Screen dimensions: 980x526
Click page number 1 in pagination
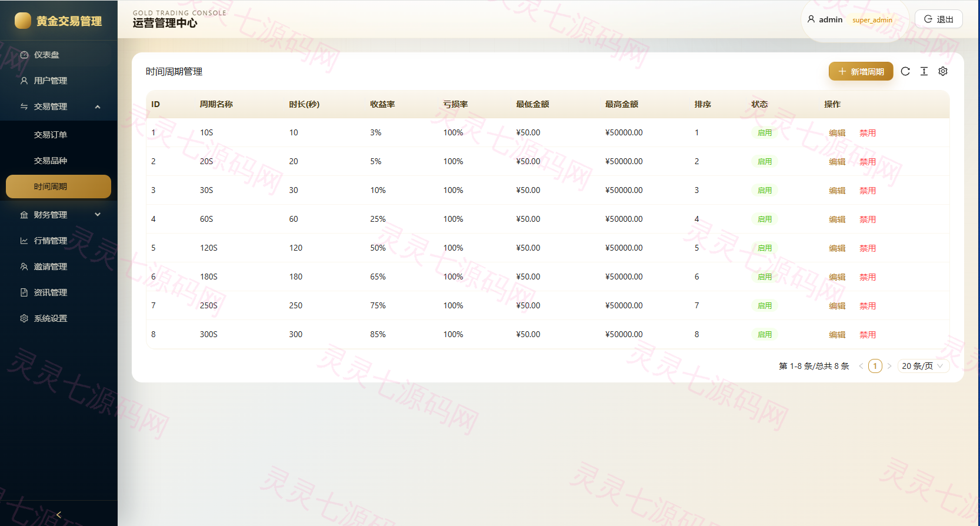coord(875,366)
